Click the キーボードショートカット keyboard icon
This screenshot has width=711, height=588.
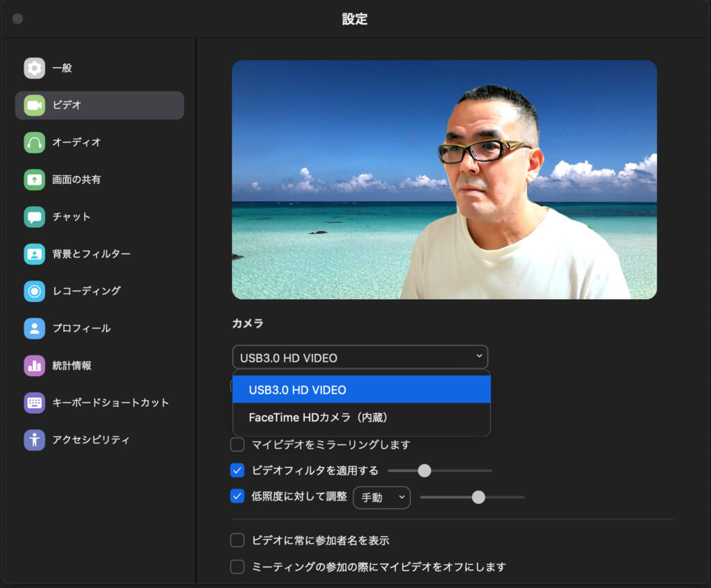click(x=35, y=403)
